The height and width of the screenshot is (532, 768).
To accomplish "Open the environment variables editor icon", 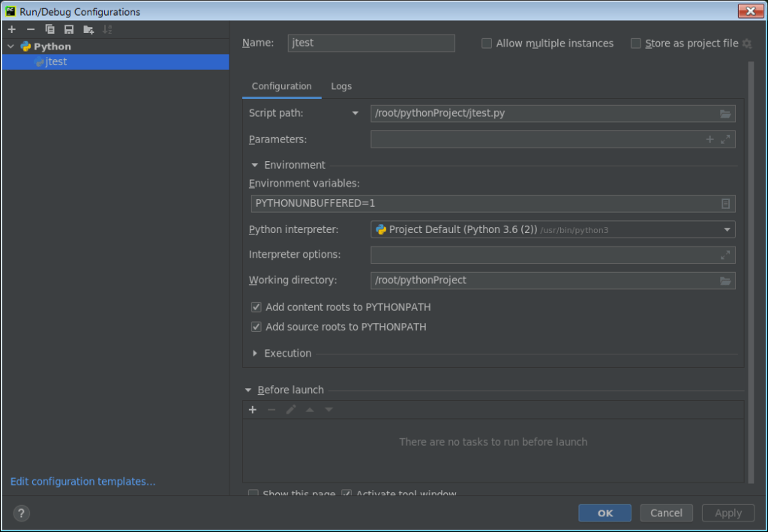I will (x=725, y=204).
